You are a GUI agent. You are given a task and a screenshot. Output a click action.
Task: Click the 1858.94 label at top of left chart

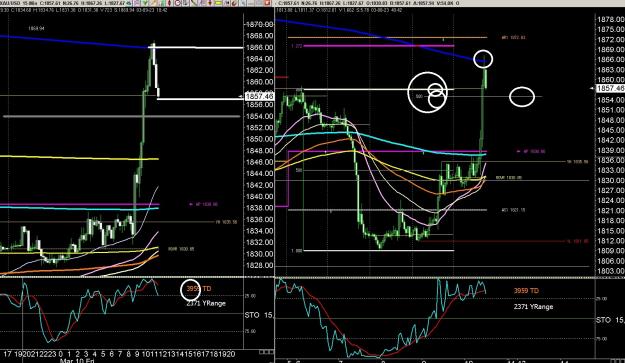click(36, 29)
